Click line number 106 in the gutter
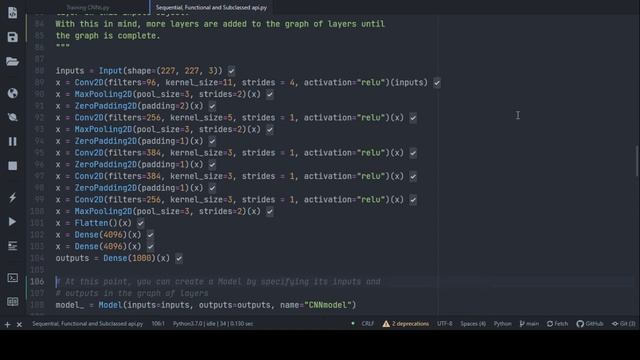This screenshot has height=360, width=640. [37, 282]
